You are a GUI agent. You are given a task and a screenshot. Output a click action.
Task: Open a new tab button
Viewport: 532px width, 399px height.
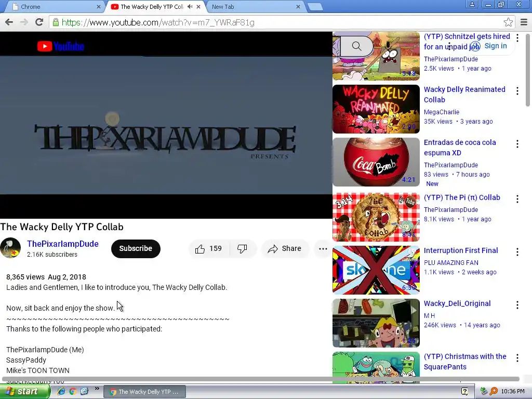point(315,7)
